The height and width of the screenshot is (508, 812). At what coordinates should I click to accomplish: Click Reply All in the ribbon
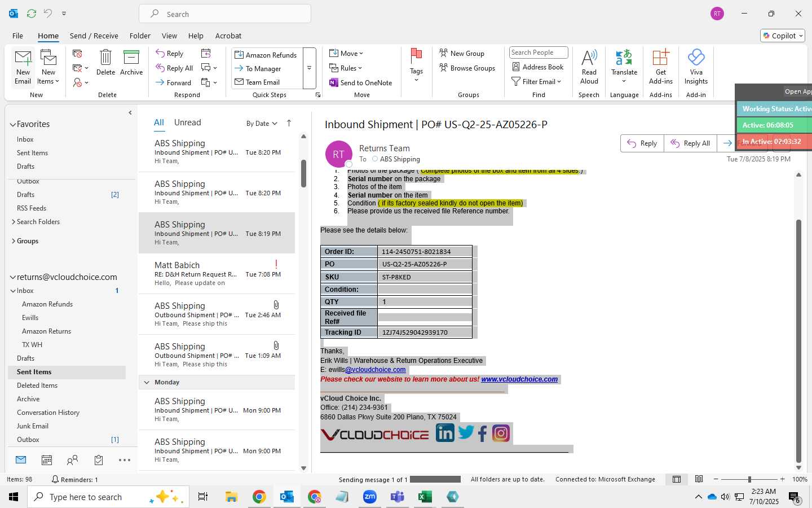(x=175, y=68)
